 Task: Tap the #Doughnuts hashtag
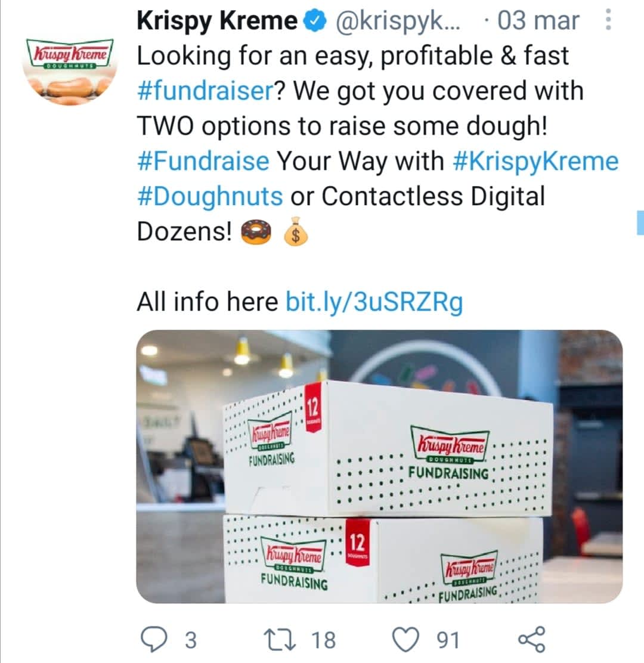pyautogui.click(x=210, y=196)
